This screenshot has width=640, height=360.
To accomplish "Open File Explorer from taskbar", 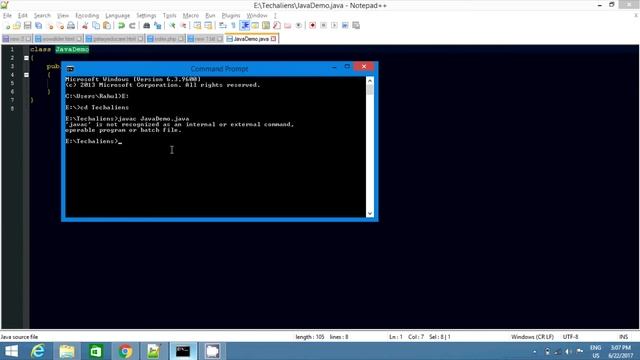I will pyautogui.click(x=67, y=351).
